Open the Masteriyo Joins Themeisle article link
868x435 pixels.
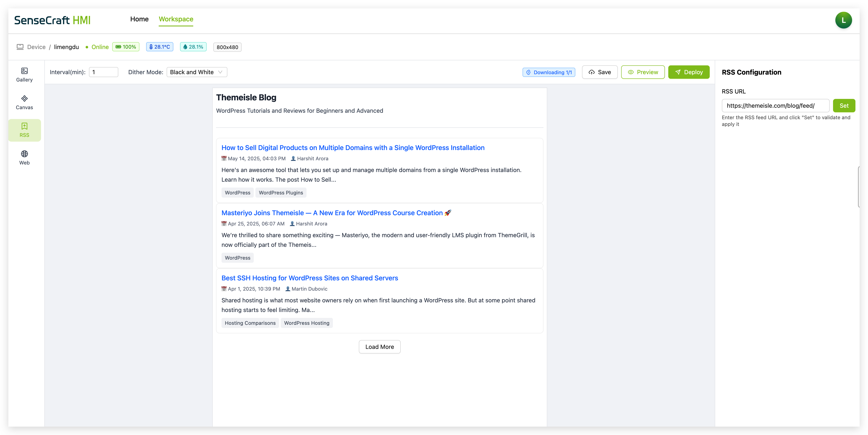tap(336, 213)
